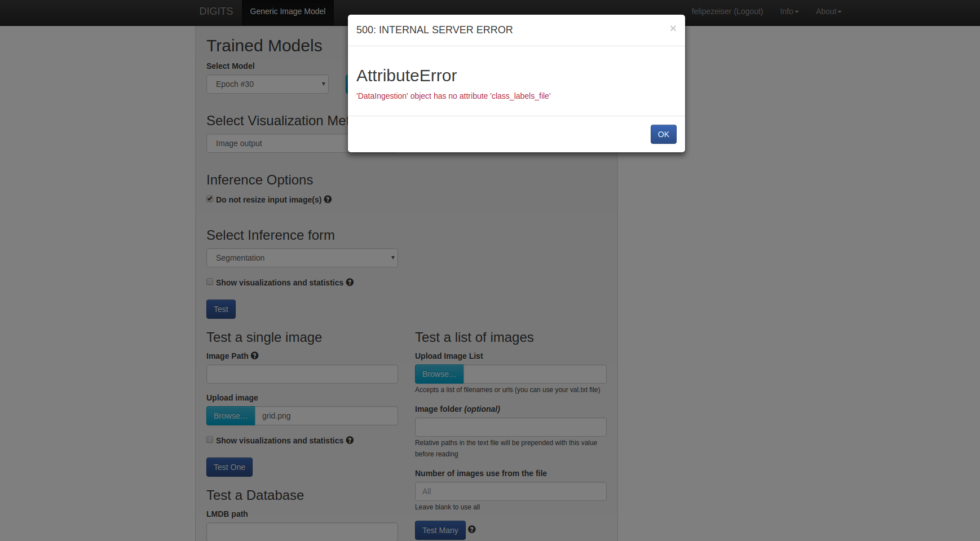Select the Generic Image Model tab
This screenshot has width=980, height=541.
point(288,12)
